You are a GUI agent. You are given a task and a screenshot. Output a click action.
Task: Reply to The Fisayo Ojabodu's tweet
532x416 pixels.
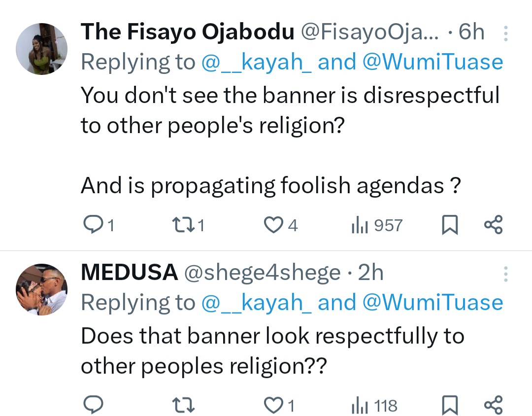click(x=91, y=225)
